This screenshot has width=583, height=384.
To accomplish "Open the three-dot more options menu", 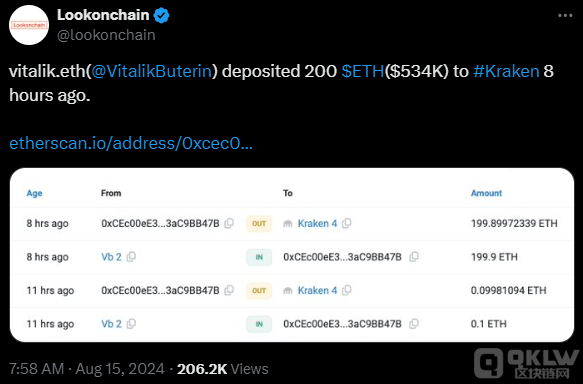I will 565,16.
